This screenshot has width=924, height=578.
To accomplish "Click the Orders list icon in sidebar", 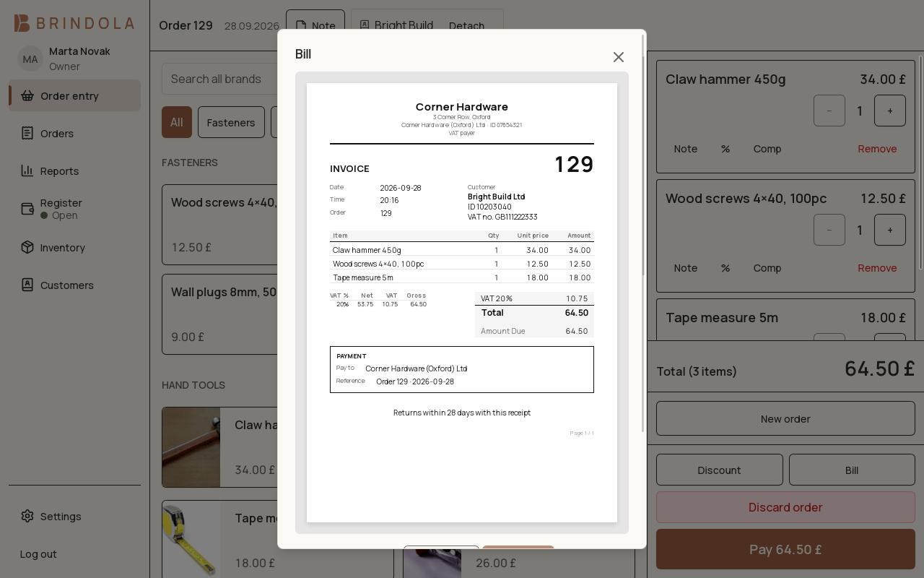I will point(27,133).
